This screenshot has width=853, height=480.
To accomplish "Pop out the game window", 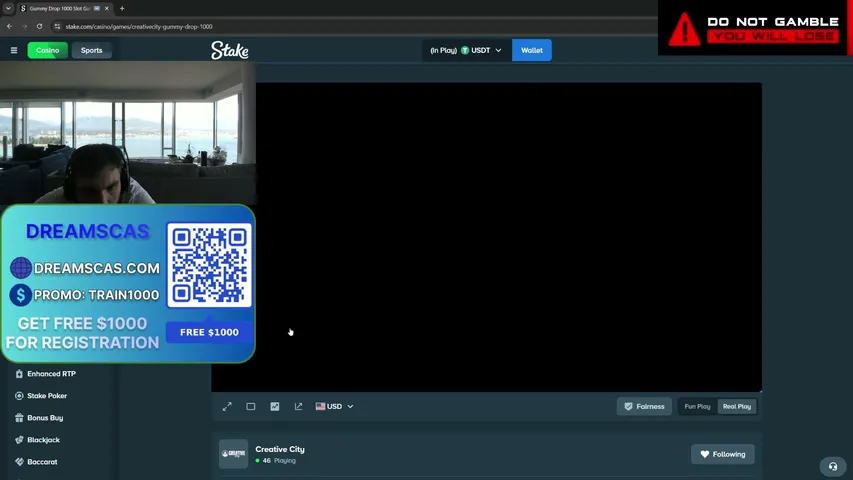I will coord(298,407).
